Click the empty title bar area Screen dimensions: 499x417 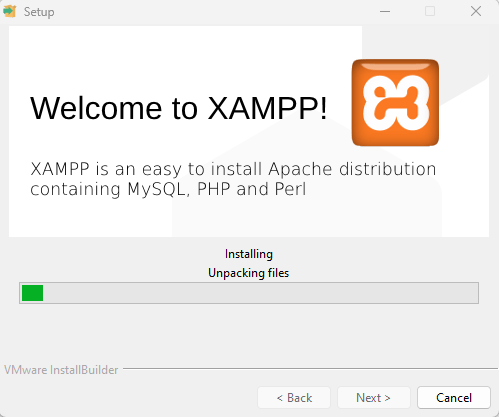coord(213,11)
